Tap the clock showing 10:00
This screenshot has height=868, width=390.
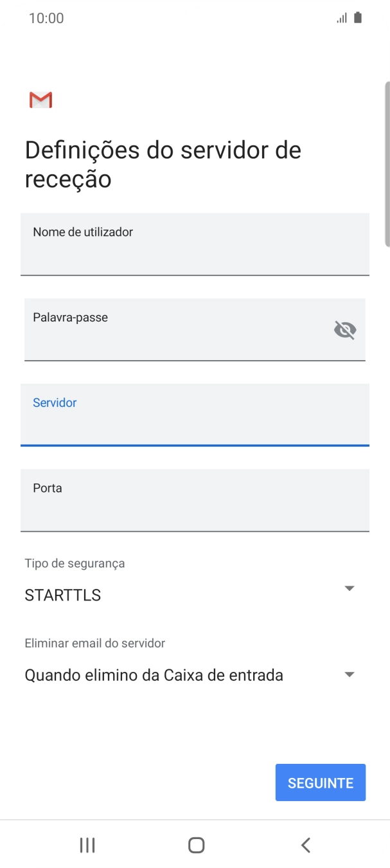point(46,17)
